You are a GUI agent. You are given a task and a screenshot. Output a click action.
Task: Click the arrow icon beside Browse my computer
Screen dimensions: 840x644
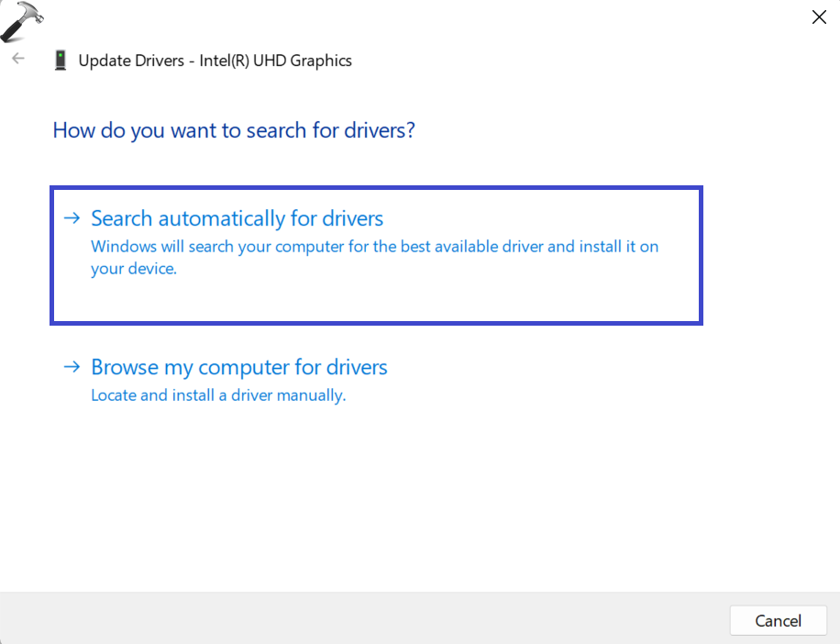coord(72,367)
